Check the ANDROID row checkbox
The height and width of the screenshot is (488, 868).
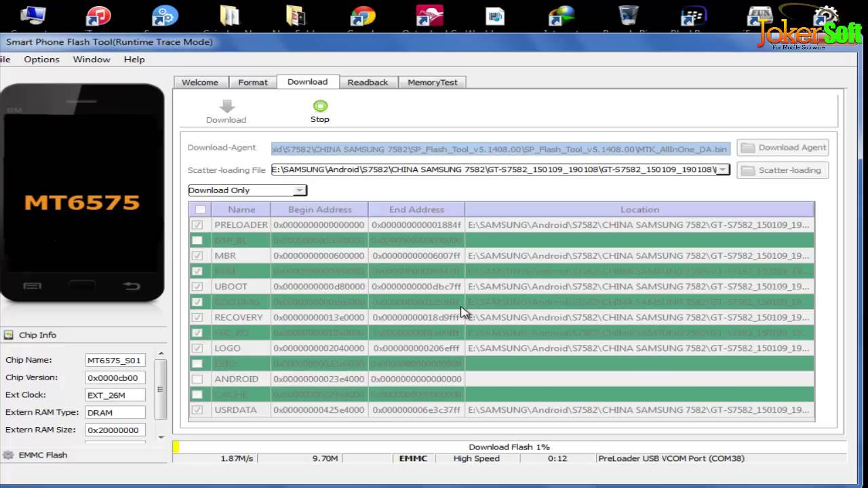click(197, 379)
